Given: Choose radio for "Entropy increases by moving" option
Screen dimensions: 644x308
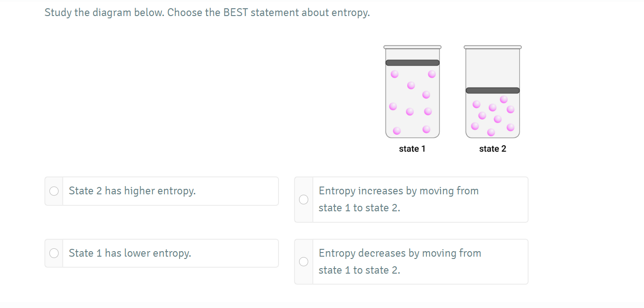Looking at the screenshot, I should pyautogui.click(x=304, y=199).
